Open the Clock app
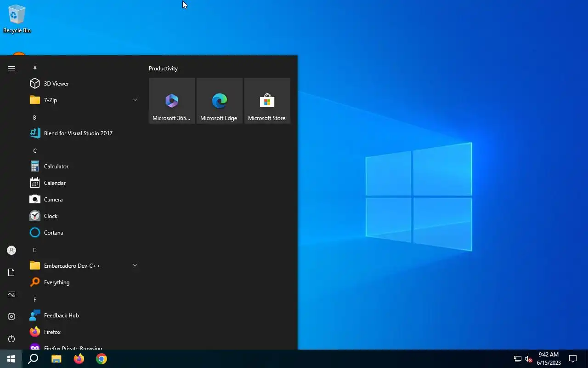This screenshot has height=368, width=588. pyautogui.click(x=83, y=216)
